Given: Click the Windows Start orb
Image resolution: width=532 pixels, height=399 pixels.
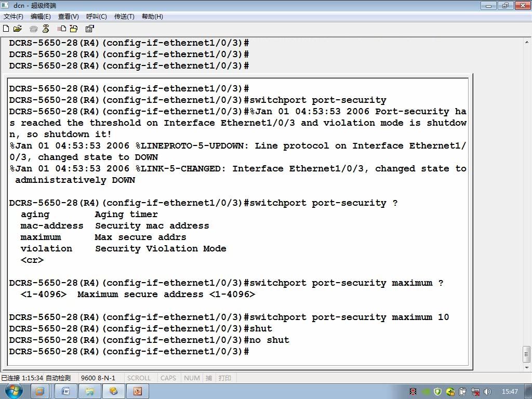Looking at the screenshot, I should click(x=14, y=391).
